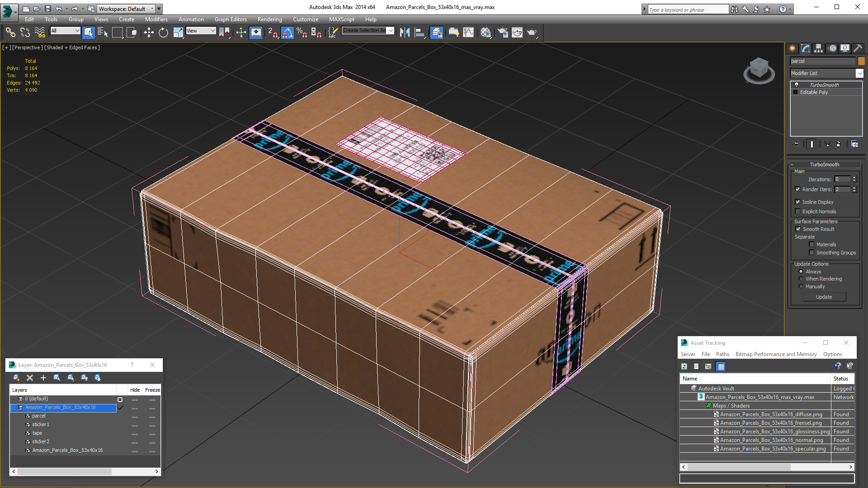Click the Unlink Selection icon
The image size is (868, 488).
(25, 32)
